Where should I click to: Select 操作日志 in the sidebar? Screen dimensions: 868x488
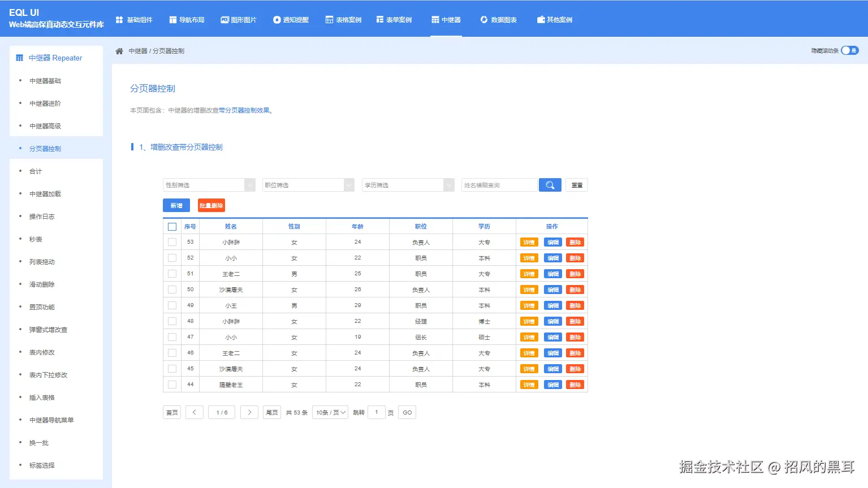point(56,217)
